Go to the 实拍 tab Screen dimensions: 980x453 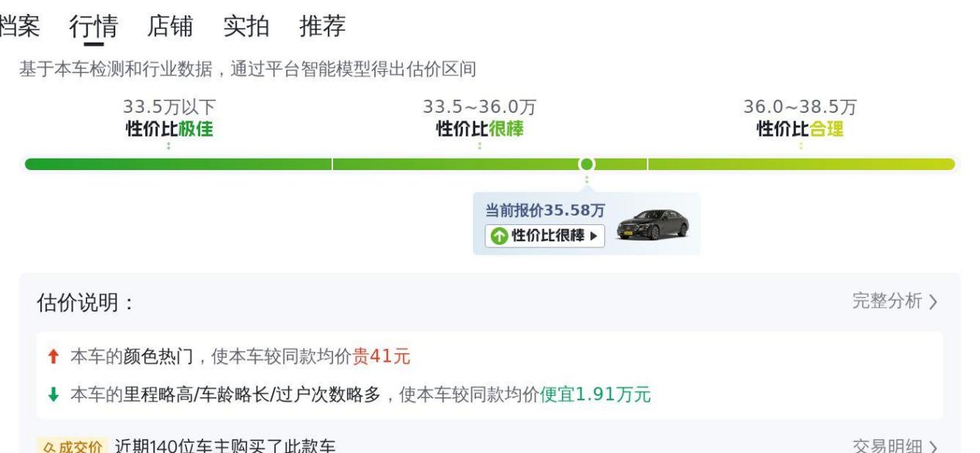(247, 26)
